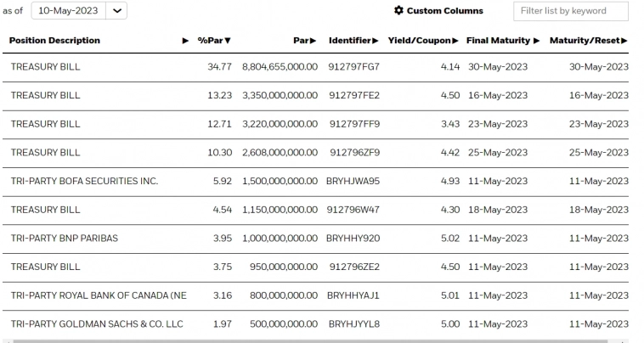The height and width of the screenshot is (343, 644).
Task: Click identifier BRYHJWA95 cell
Action: pyautogui.click(x=353, y=182)
